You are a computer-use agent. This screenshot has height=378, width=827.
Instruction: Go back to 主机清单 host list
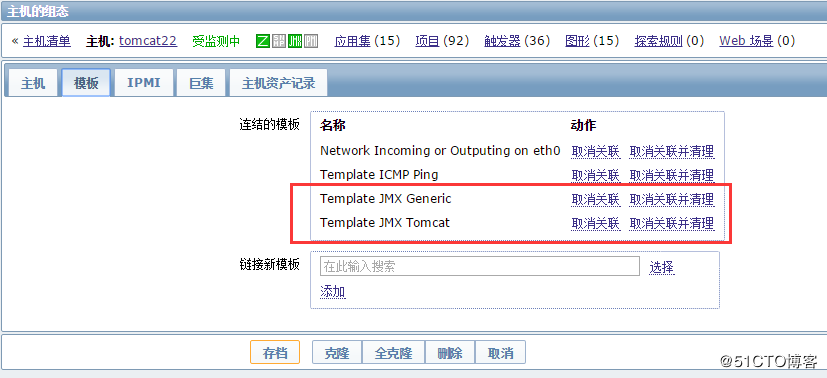point(46,41)
